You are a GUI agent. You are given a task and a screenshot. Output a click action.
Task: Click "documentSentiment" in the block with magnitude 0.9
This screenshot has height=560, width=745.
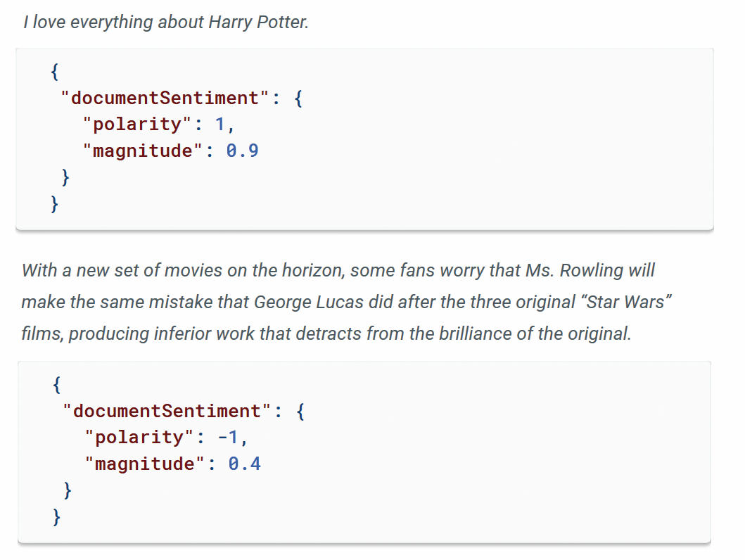165,98
